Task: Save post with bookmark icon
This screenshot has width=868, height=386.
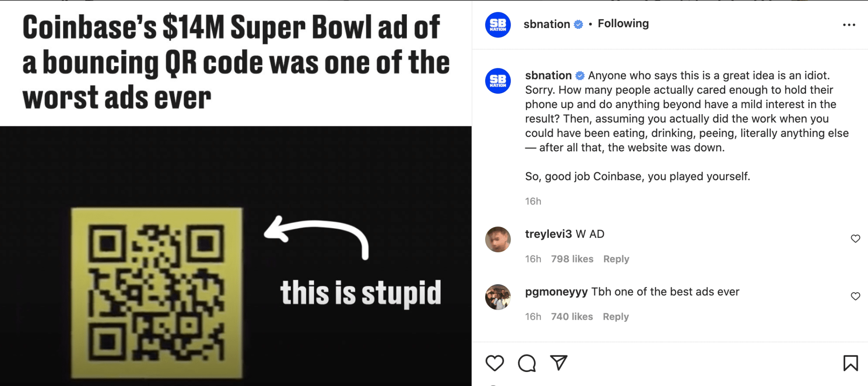Action: [850, 363]
